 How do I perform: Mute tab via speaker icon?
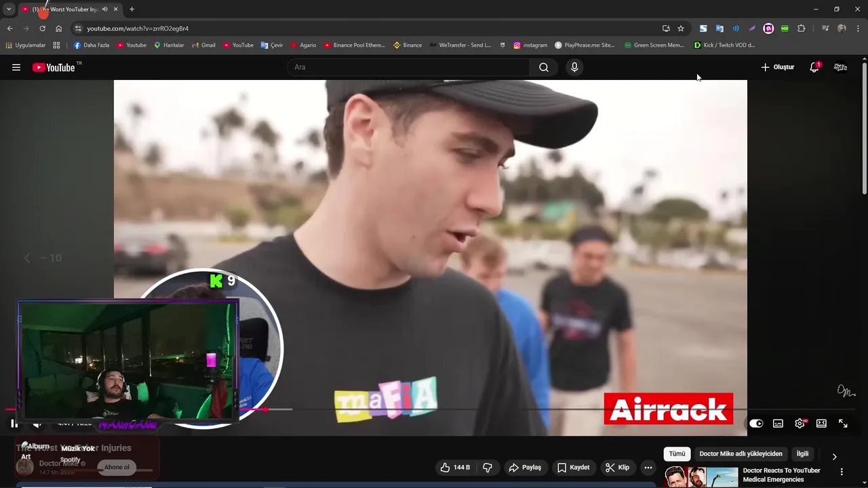[104, 9]
